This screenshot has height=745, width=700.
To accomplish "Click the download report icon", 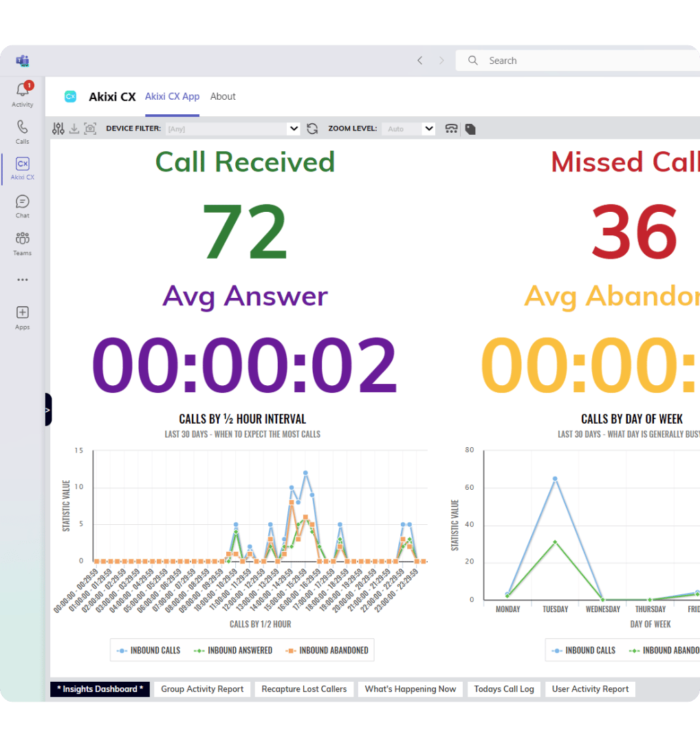I will coord(74,129).
